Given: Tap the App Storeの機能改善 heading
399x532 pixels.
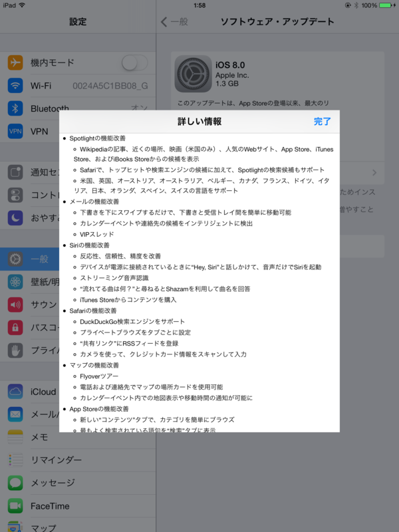Looking at the screenshot, I should 99,409.
